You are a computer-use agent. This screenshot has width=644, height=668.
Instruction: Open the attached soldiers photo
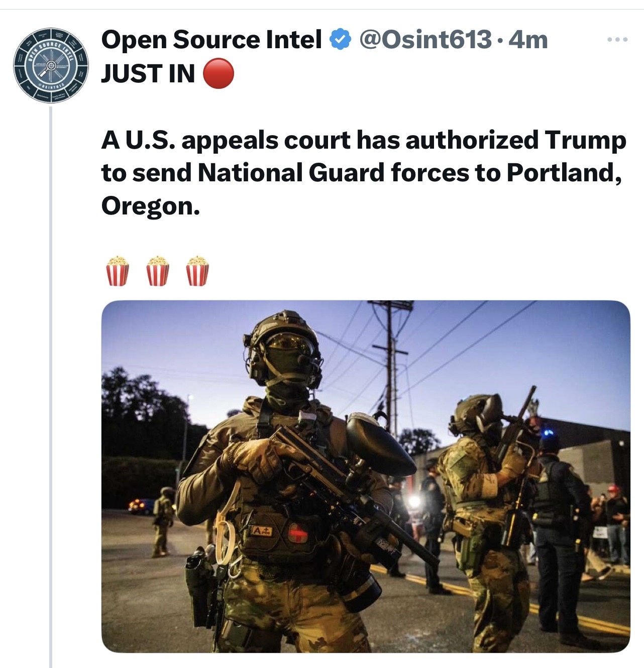click(x=366, y=477)
